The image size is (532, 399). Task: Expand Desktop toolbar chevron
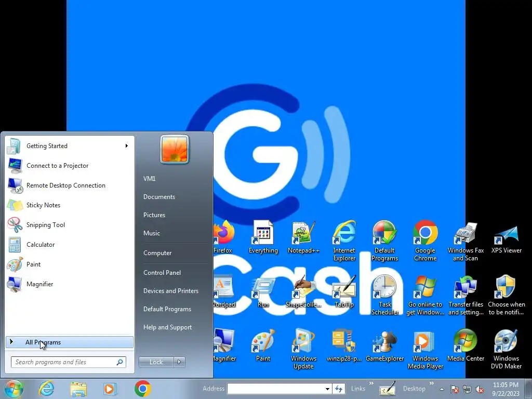click(x=431, y=383)
